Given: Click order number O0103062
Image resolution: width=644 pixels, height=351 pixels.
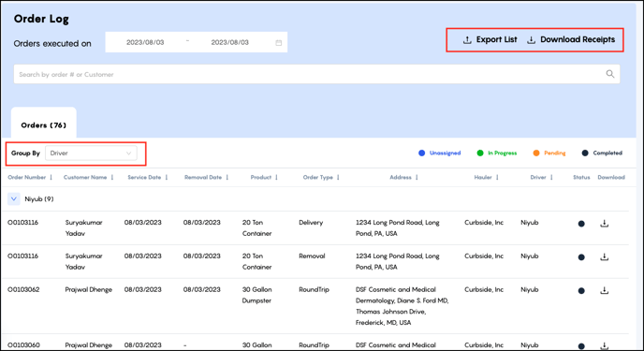Looking at the screenshot, I should pos(23,289).
